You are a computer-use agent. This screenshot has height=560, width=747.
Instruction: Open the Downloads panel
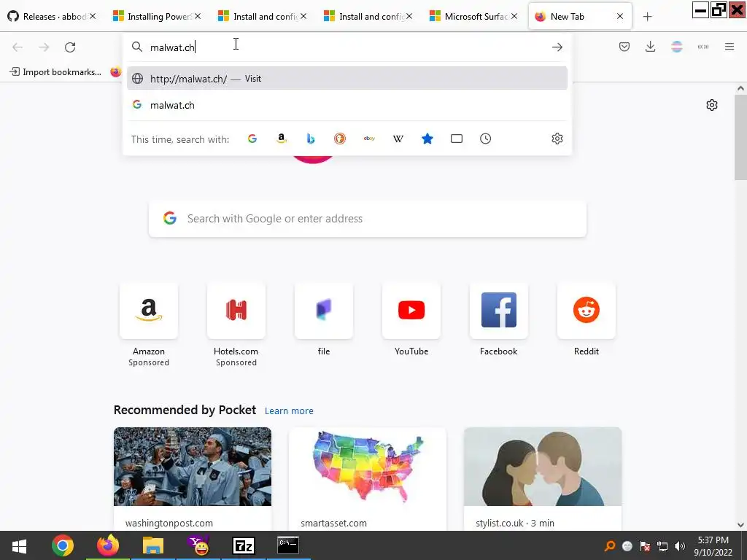click(x=650, y=47)
